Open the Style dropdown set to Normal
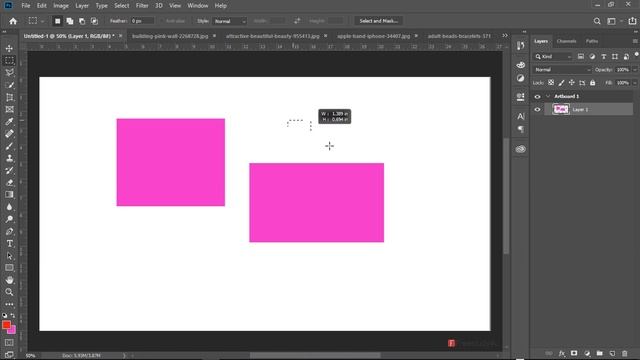This screenshot has width=640, height=360. pos(230,21)
